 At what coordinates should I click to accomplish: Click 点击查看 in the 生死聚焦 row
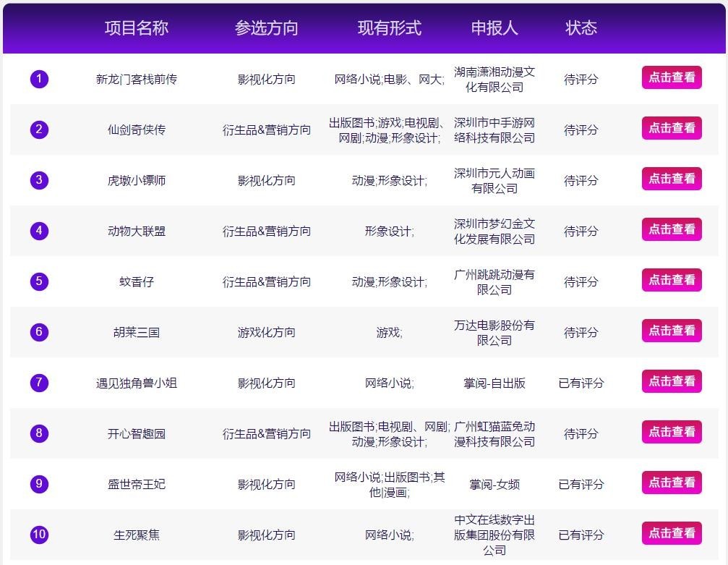(672, 533)
